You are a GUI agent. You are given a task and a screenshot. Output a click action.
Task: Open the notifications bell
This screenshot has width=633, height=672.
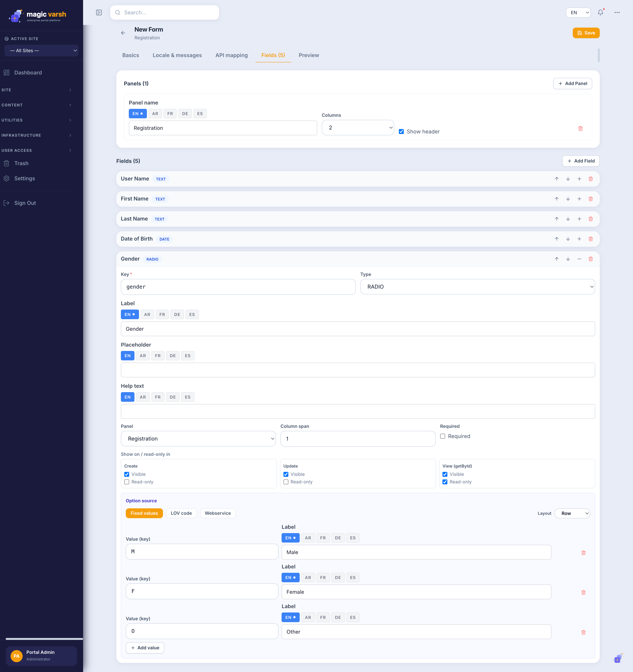click(x=600, y=12)
